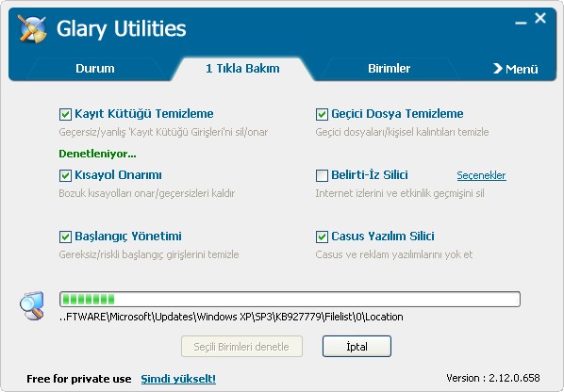
Task: Click the Version : 2.12.0.658 text
Action: point(492,378)
